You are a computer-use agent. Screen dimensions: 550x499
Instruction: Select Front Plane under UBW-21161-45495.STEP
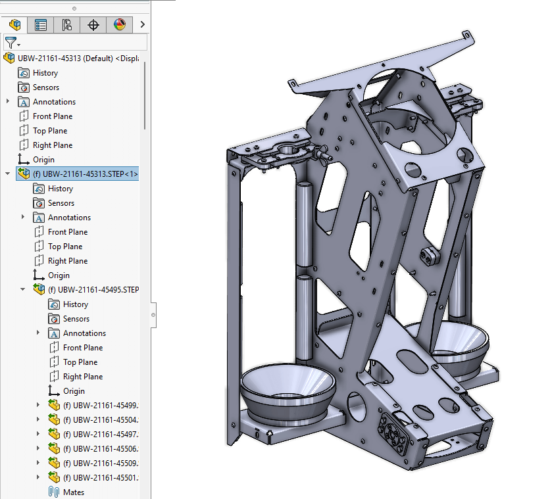click(76, 348)
